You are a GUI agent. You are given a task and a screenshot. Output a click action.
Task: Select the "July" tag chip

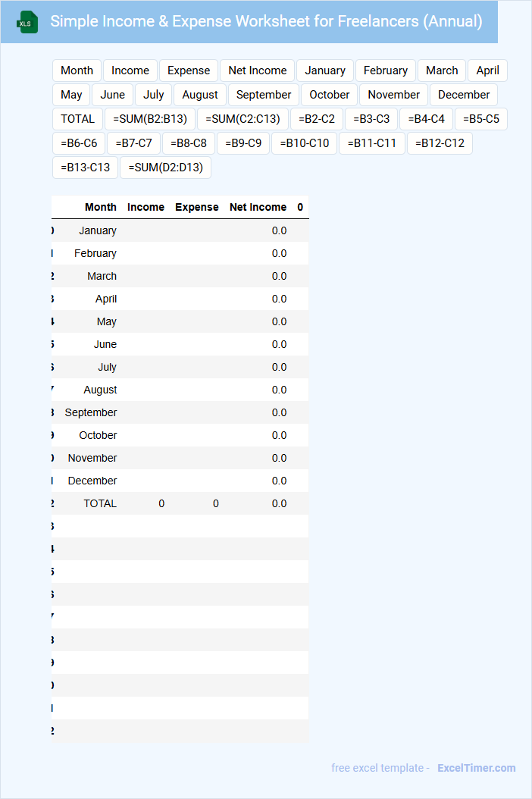coord(153,95)
